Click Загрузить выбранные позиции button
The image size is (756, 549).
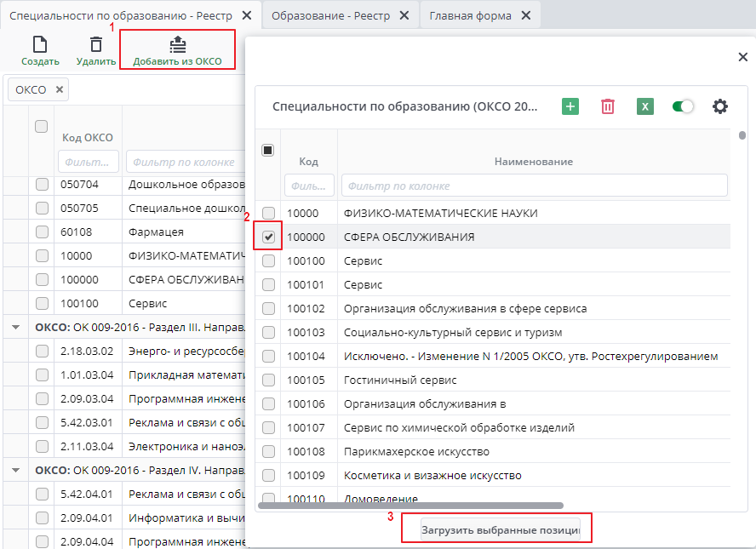(501, 530)
